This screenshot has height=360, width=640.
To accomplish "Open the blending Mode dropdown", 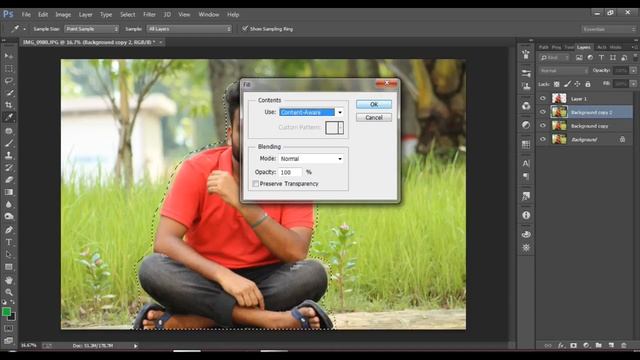I will point(311,158).
